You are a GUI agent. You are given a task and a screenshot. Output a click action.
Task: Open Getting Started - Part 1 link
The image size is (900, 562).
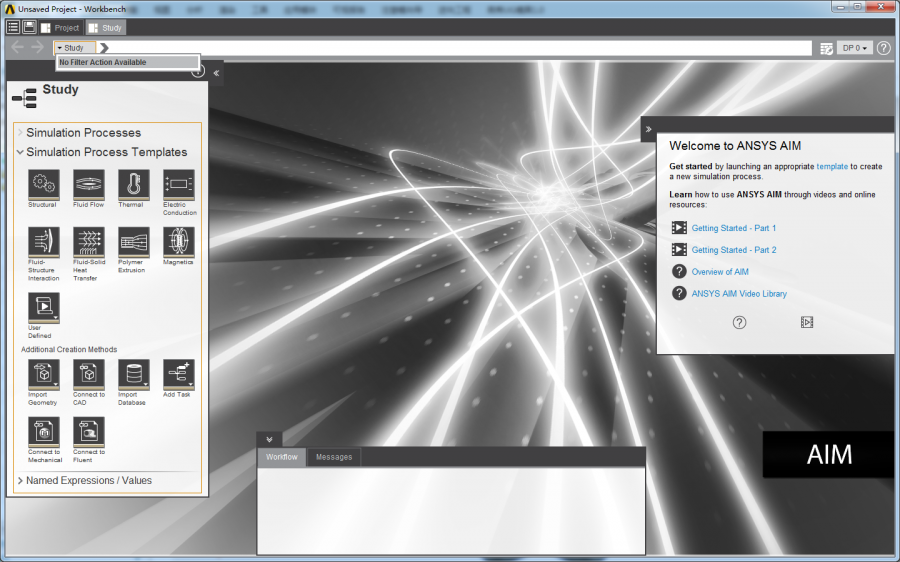(734, 228)
